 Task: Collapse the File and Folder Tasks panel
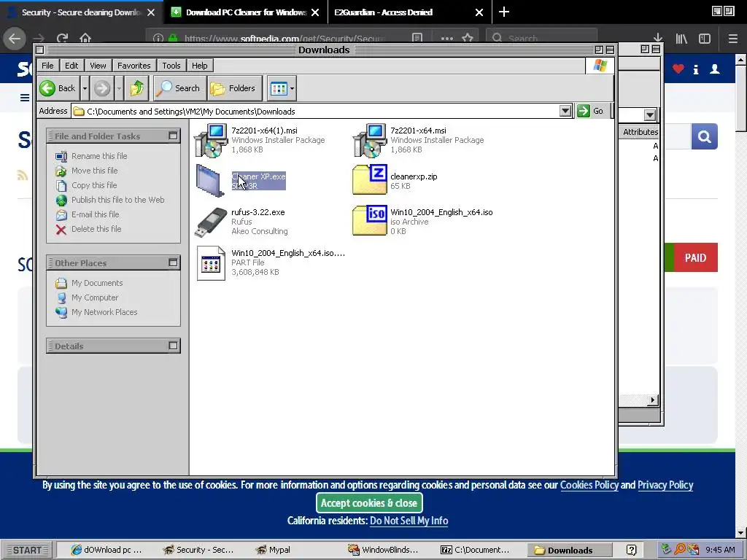coord(173,136)
